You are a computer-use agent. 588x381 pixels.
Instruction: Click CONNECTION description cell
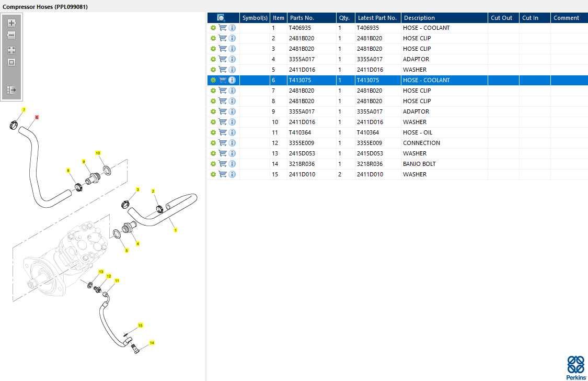point(444,143)
